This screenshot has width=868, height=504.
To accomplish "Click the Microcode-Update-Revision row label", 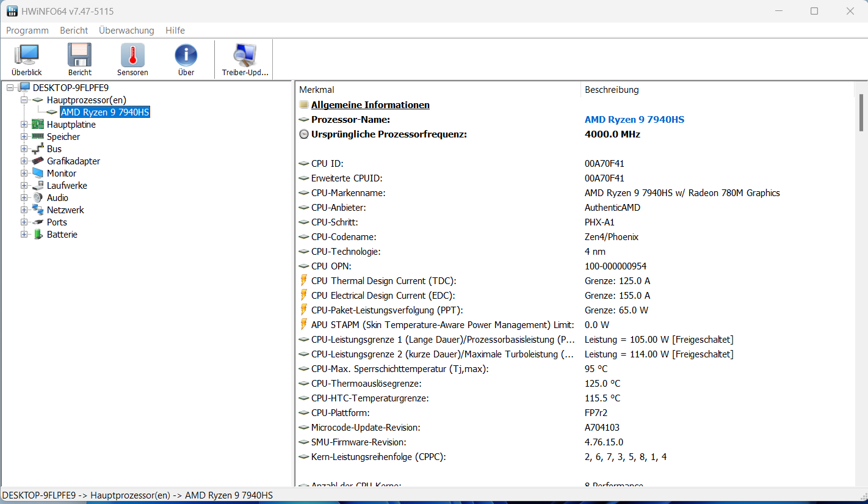I will click(366, 427).
